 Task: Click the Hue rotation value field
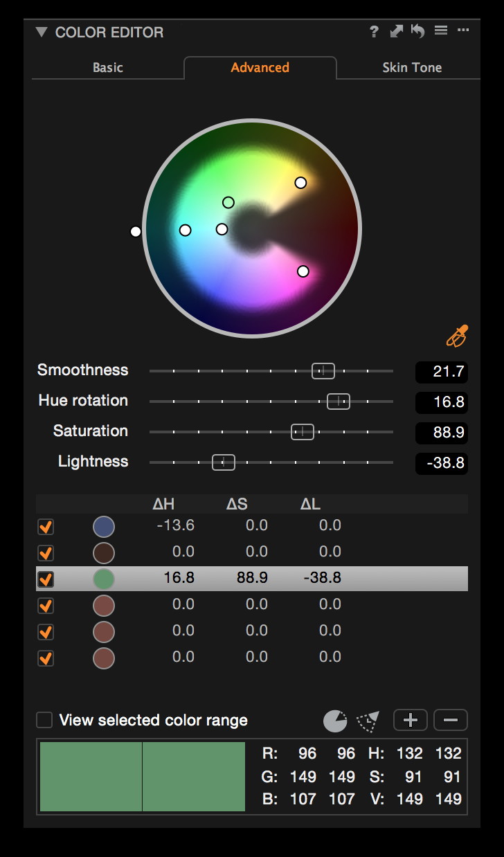click(442, 402)
